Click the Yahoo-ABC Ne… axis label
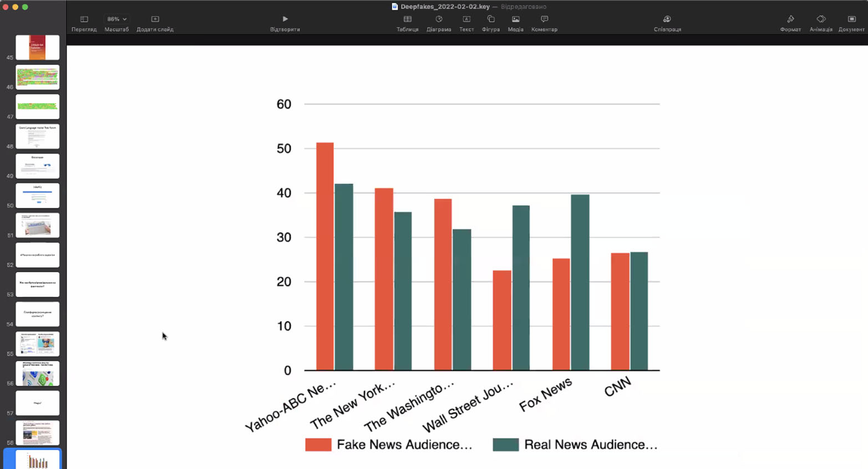The height and width of the screenshot is (469, 868). 291,406
